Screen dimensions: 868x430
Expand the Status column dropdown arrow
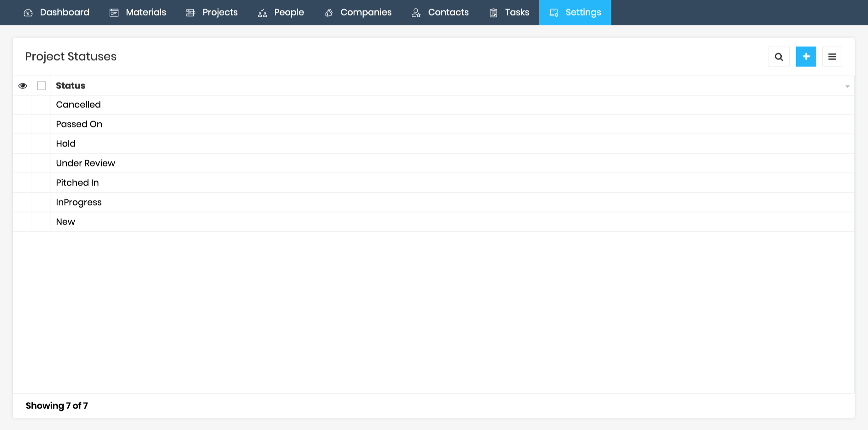(847, 86)
